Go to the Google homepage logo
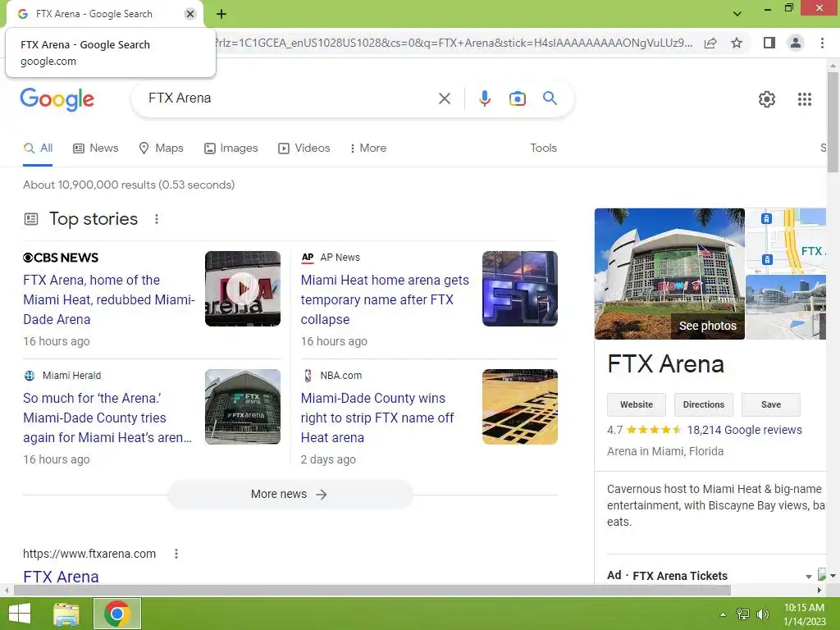Screen dimensions: 840x630 click(57, 99)
